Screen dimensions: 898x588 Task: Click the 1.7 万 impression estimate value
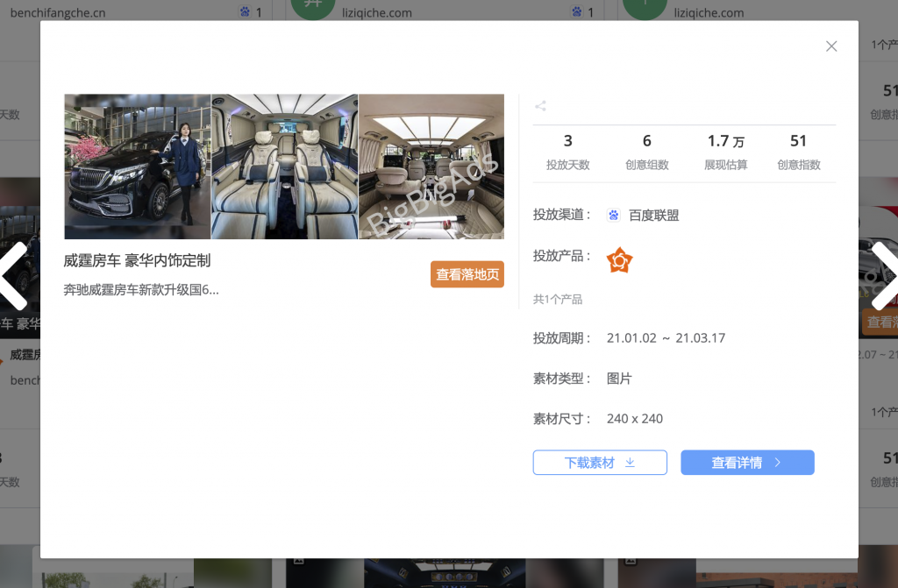(725, 141)
